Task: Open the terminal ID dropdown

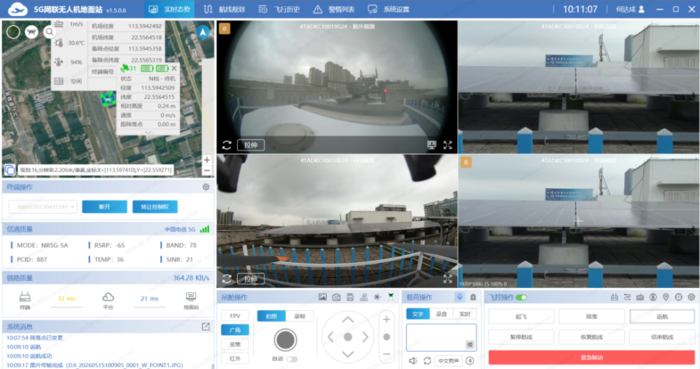Action: [x=43, y=207]
